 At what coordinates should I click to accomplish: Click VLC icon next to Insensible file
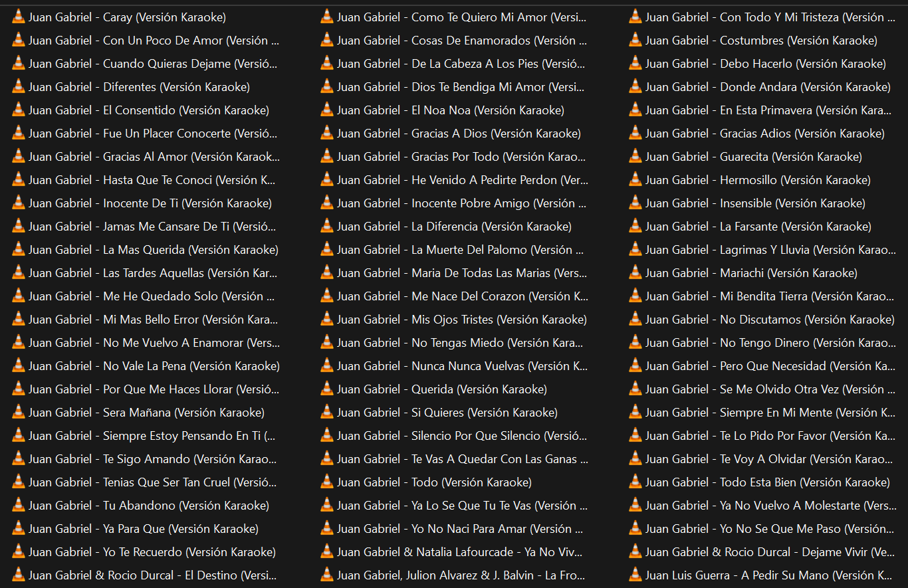(635, 203)
